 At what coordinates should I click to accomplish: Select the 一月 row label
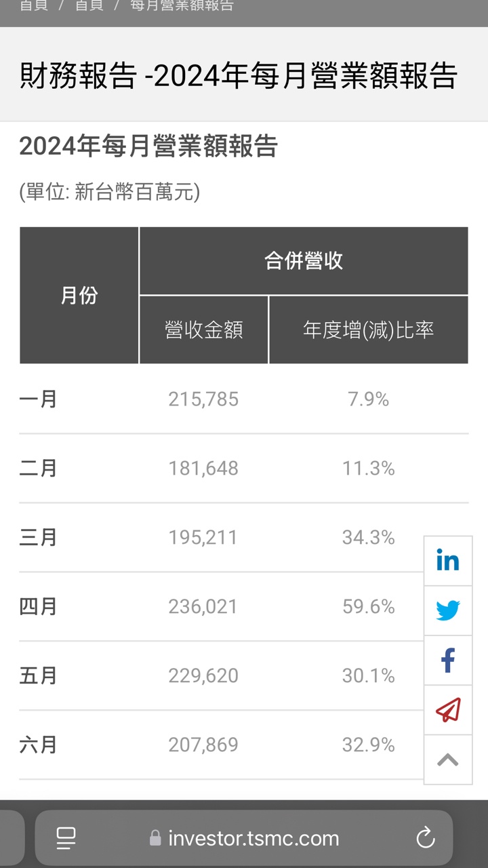pos(39,399)
